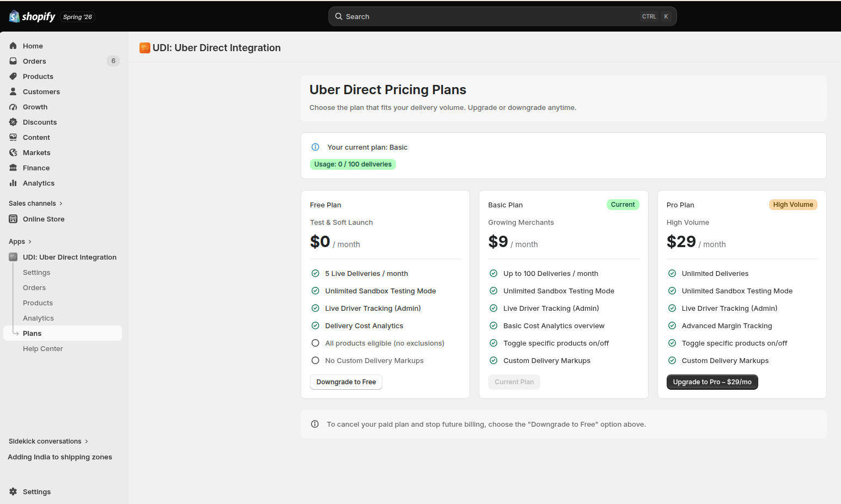
Task: Click checkmark beside Up to 100 Deliveries
Action: point(493,273)
